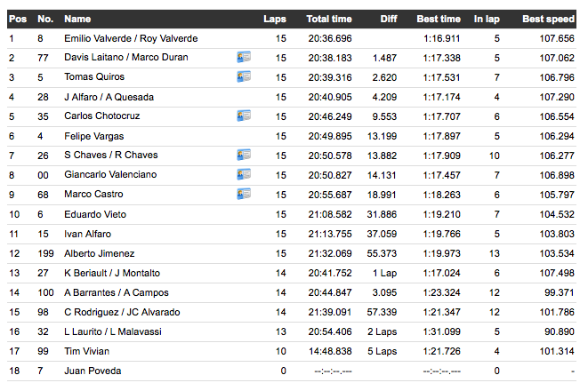Sort results by the Name column header

pos(77,19)
